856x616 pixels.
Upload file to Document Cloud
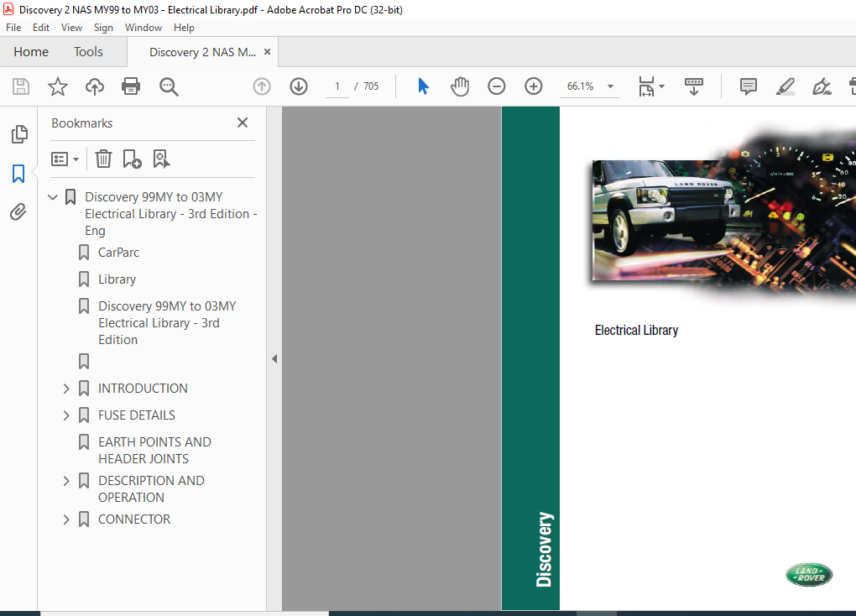pyautogui.click(x=95, y=86)
